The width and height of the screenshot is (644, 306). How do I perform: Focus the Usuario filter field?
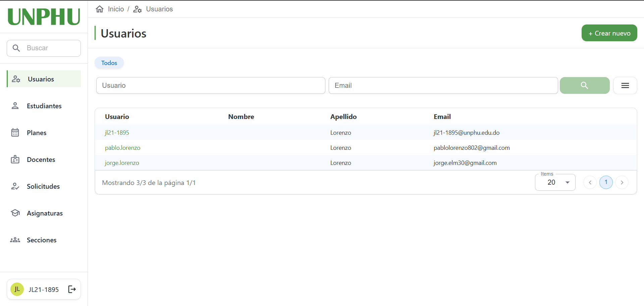(x=211, y=85)
